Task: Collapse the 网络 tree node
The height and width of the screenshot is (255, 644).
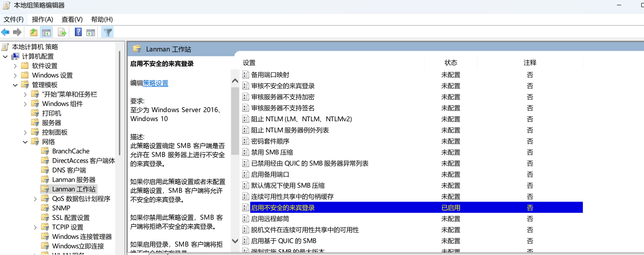Action: tap(25, 142)
